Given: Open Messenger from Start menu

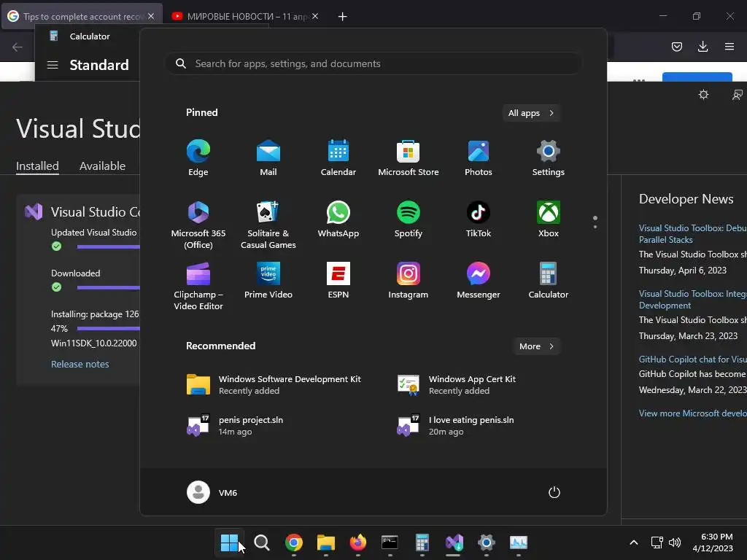Looking at the screenshot, I should 479,281.
